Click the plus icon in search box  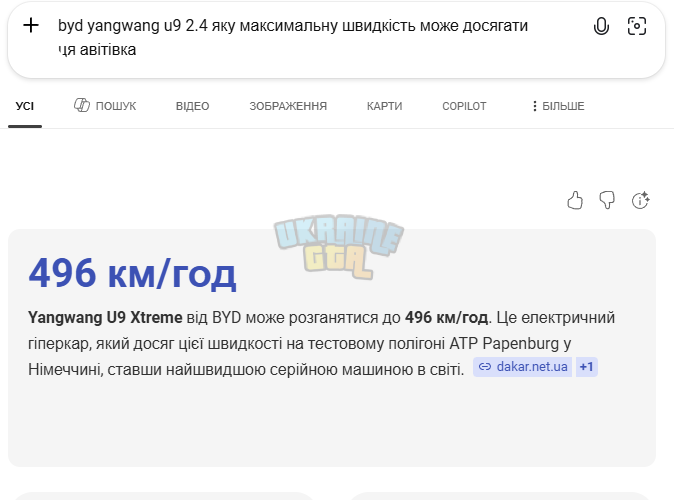(x=31, y=25)
